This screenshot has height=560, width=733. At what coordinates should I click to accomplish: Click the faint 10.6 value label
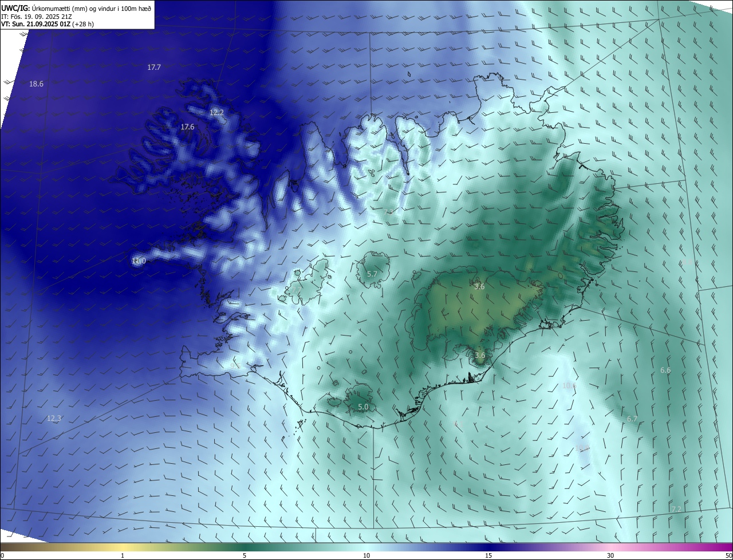569,385
